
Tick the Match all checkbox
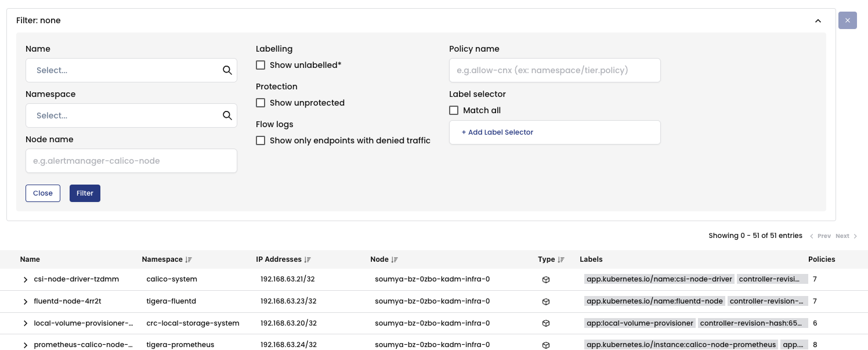(x=454, y=110)
